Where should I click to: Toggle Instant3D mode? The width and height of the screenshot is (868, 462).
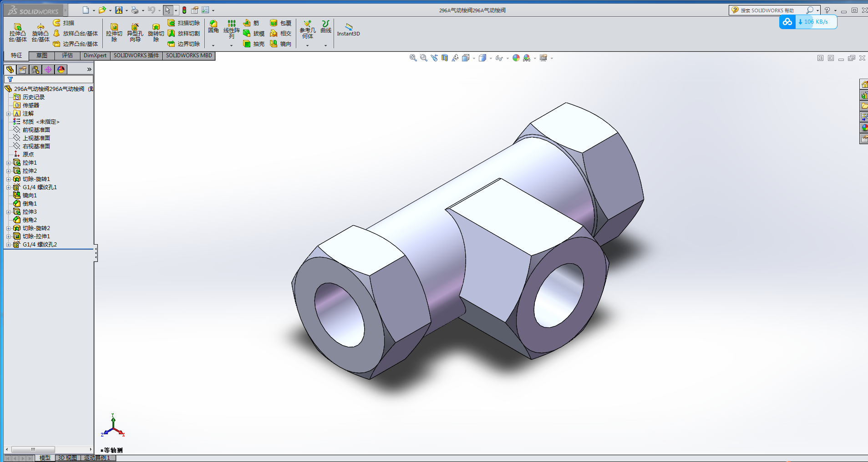(x=348, y=30)
